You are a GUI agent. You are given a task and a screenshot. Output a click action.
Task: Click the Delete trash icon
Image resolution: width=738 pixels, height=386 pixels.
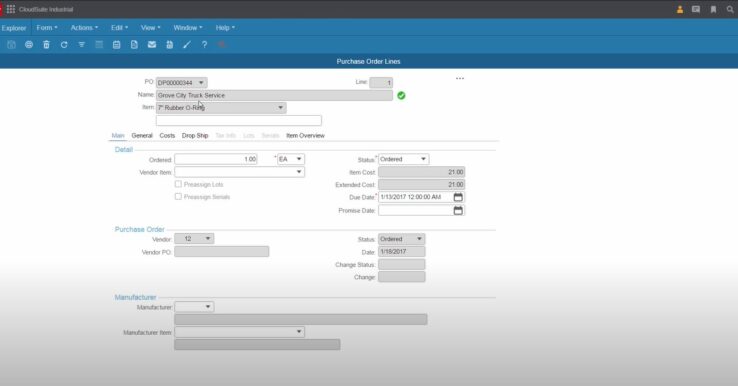(46, 45)
